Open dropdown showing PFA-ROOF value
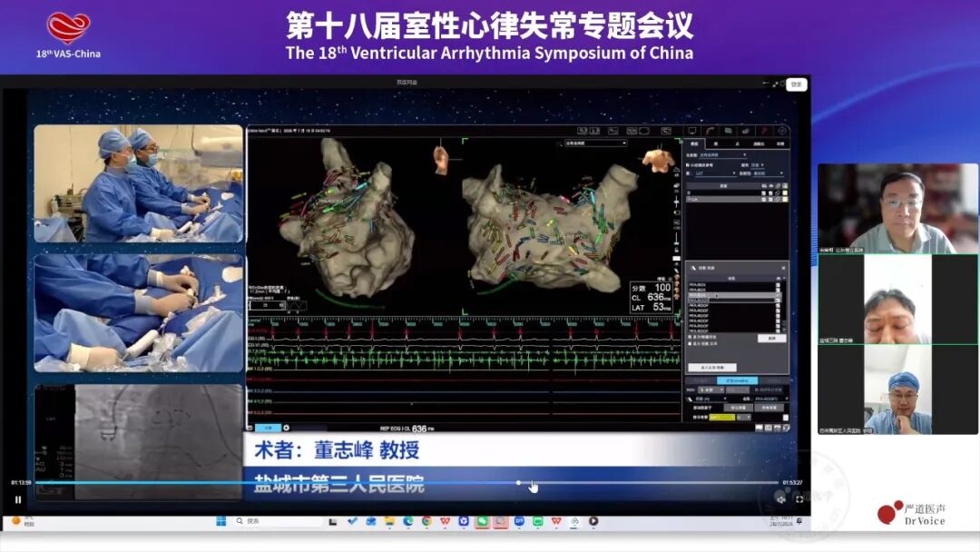 (x=772, y=399)
